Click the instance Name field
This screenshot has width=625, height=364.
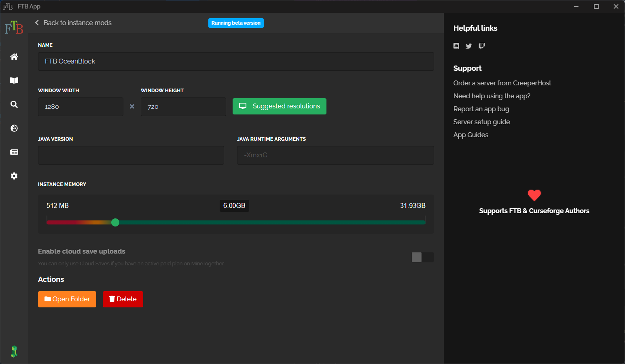(236, 61)
